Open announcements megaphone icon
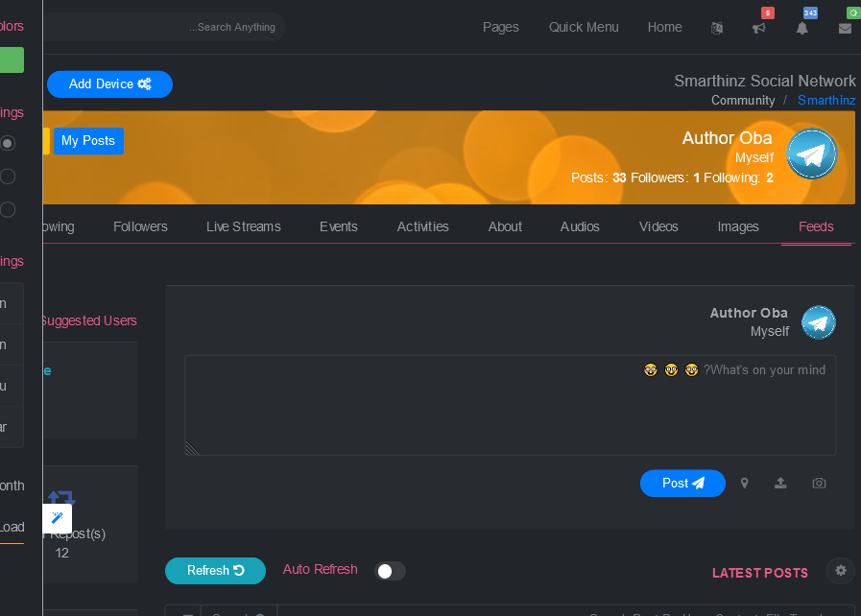The width and height of the screenshot is (861, 616). [759, 28]
